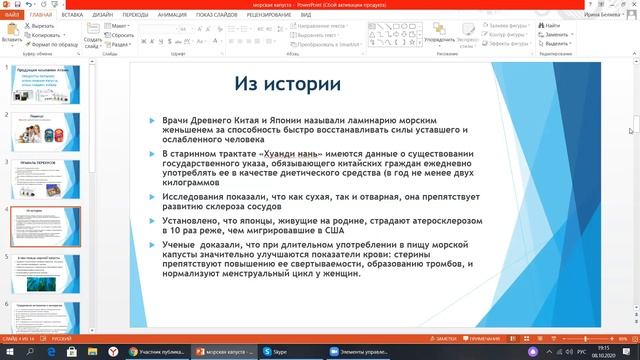
Task: Expand the shapes gallery more arrow
Action: (x=420, y=42)
